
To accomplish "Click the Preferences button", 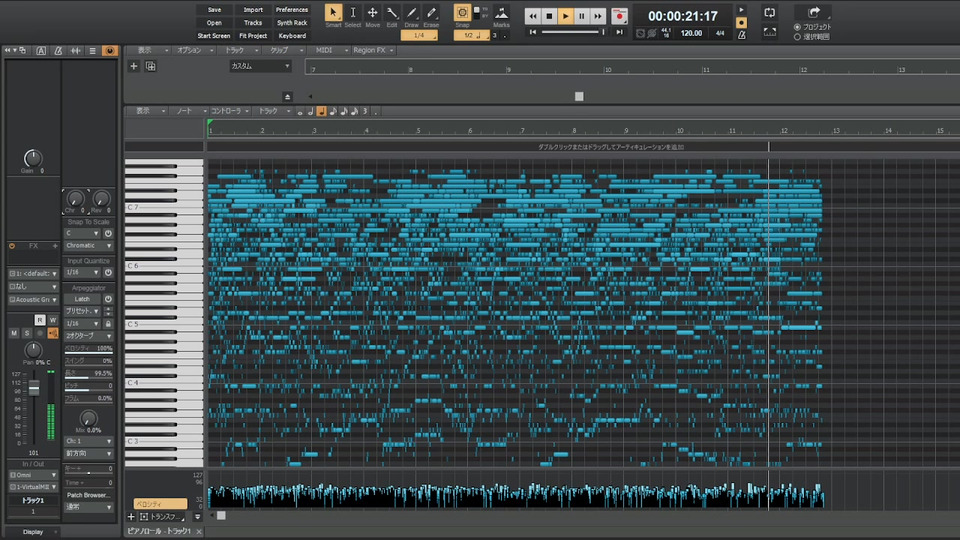I will (292, 10).
